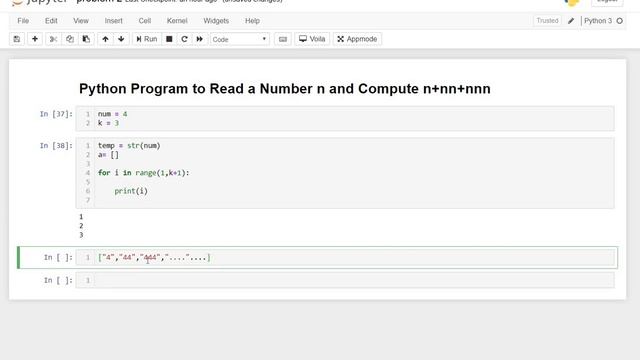Cut the selected cells
Screen dimensions: 640x360
[x=53, y=39]
